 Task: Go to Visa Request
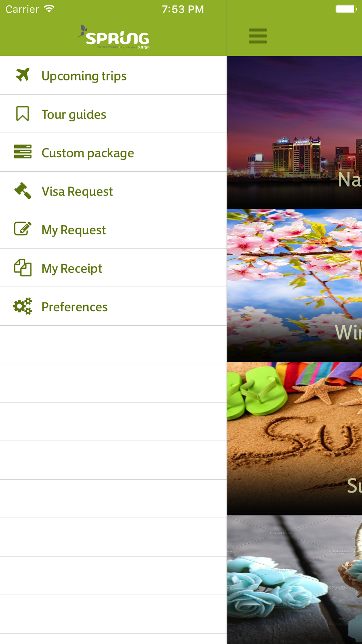coord(77,191)
